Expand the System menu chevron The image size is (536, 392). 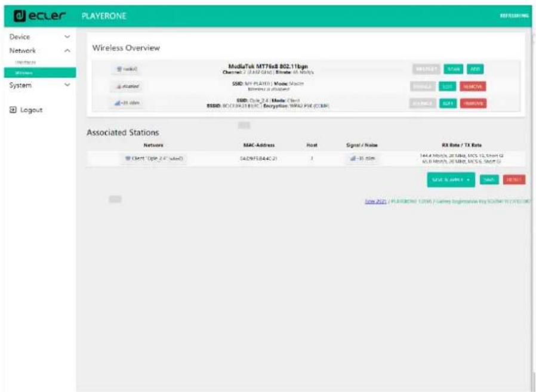point(67,85)
